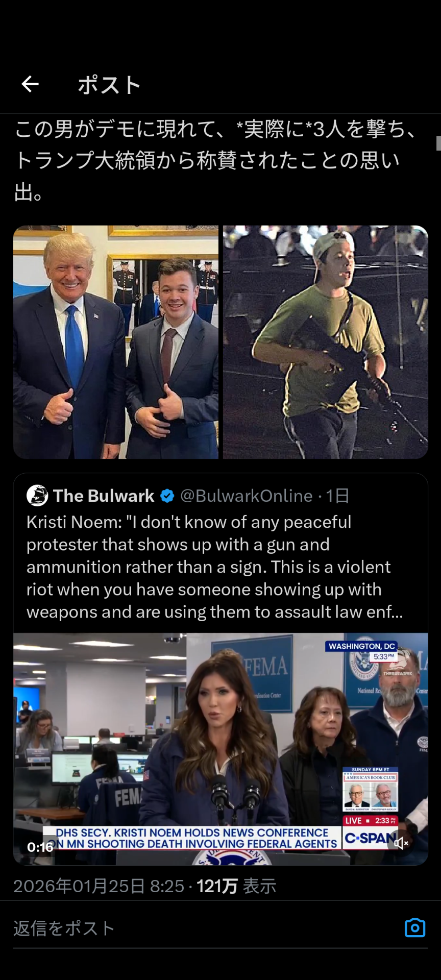Open the right nighttime photo
This screenshot has height=980, width=441.
click(326, 342)
